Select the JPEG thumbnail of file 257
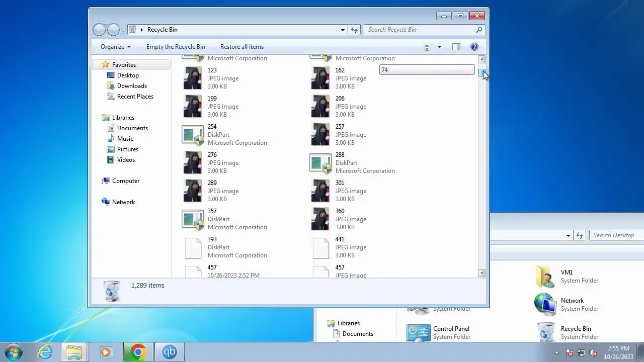This screenshot has width=644, height=362. [320, 135]
